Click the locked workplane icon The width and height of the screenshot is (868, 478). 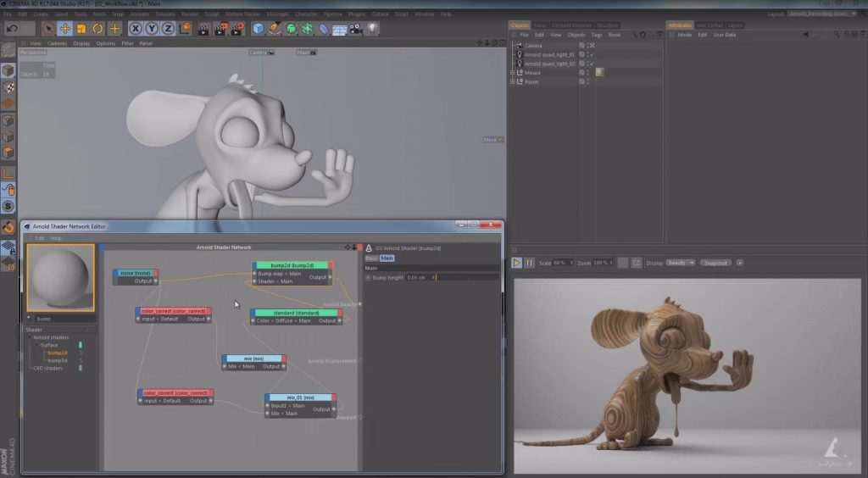point(8,247)
